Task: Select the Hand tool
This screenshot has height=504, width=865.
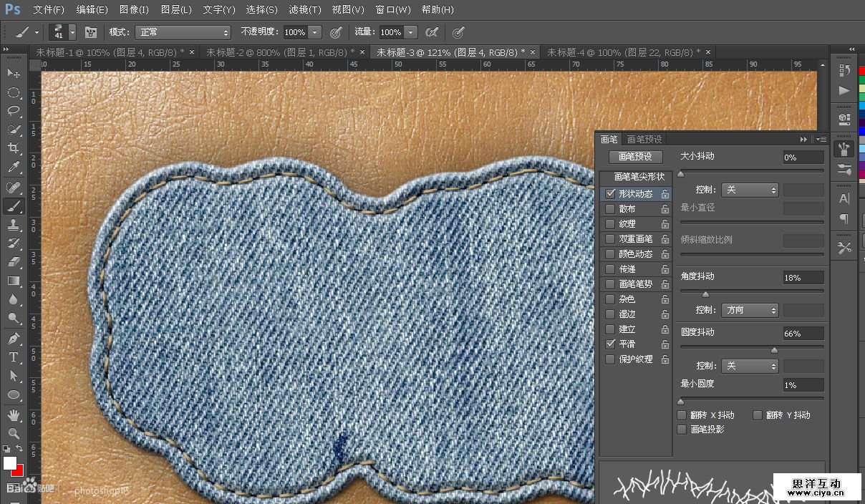Action: [x=14, y=415]
